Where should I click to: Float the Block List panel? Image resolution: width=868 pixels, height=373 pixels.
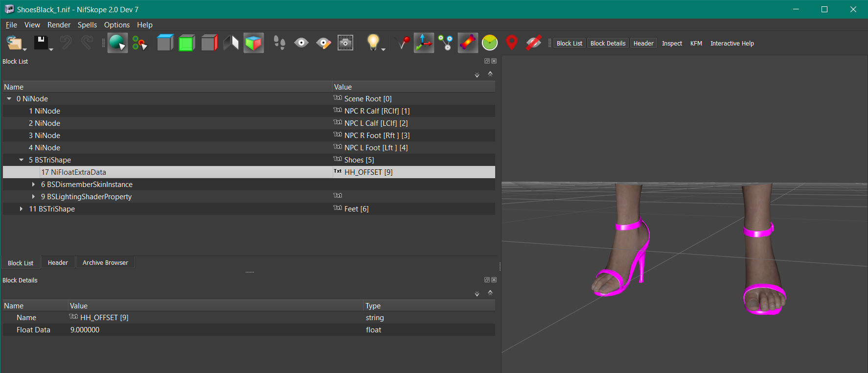click(x=487, y=61)
